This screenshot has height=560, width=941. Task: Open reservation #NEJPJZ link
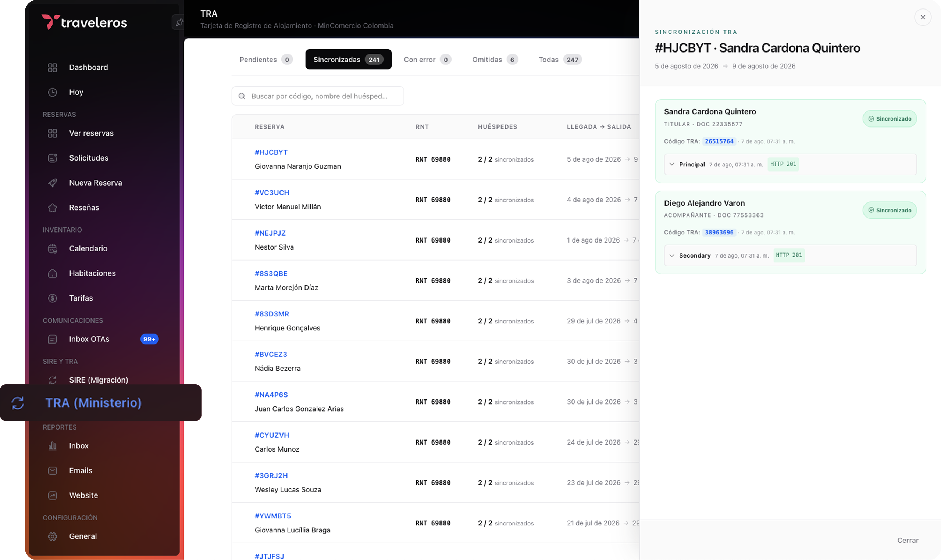click(270, 233)
